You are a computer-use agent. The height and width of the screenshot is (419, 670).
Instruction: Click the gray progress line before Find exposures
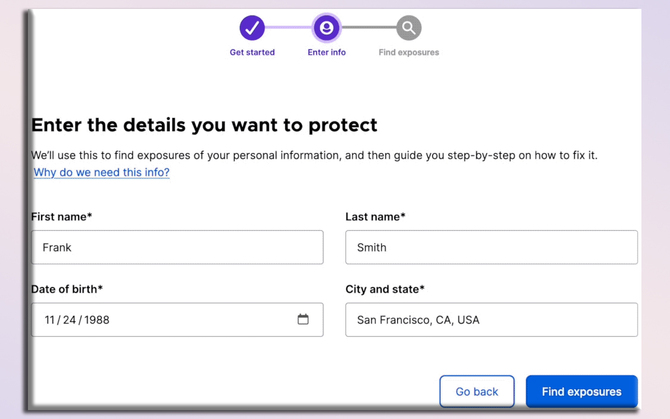pyautogui.click(x=367, y=28)
